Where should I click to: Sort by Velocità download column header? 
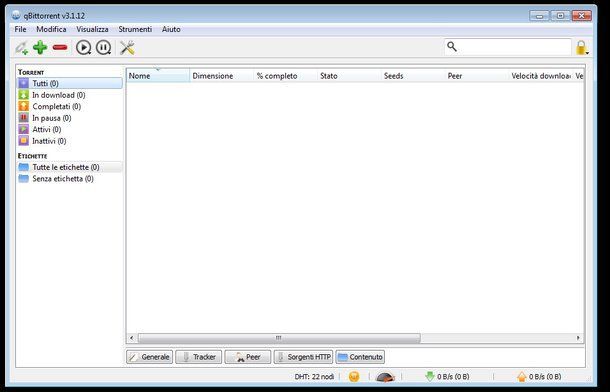pyautogui.click(x=541, y=76)
